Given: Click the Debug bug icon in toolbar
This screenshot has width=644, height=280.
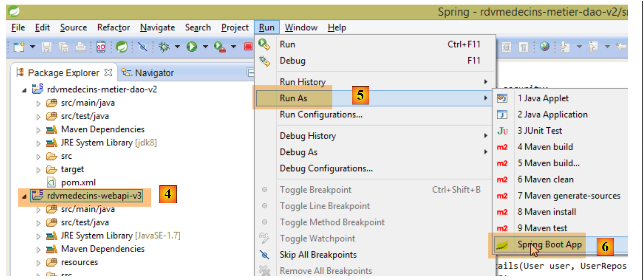Looking at the screenshot, I should pos(164,46).
